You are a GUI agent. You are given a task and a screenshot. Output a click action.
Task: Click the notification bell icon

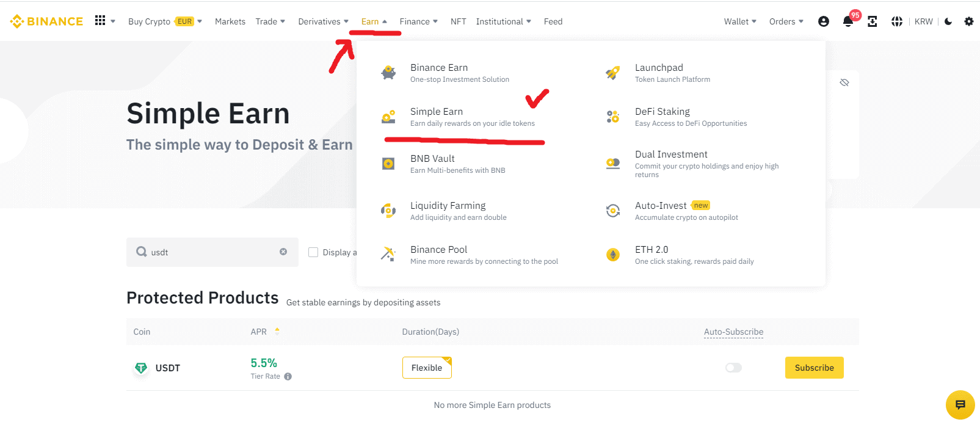point(848,22)
